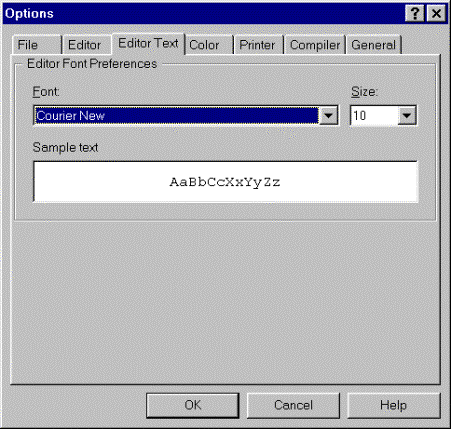Expand the Size dropdown arrow
The width and height of the screenshot is (451, 429).
pyautogui.click(x=407, y=116)
